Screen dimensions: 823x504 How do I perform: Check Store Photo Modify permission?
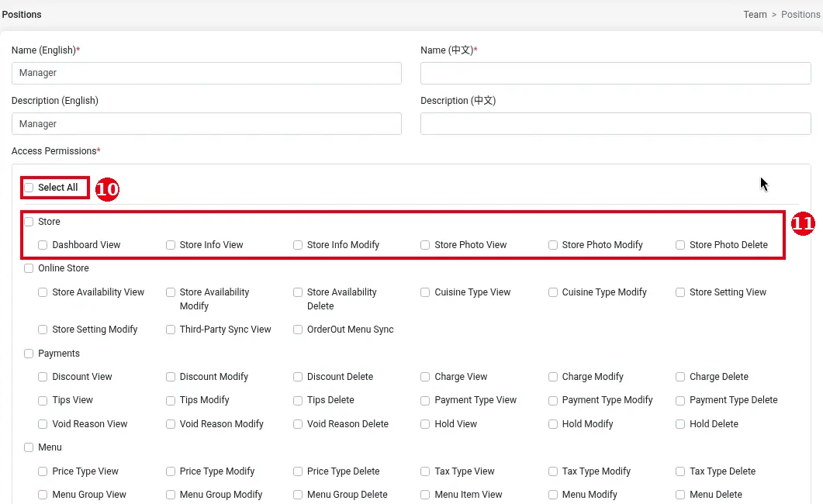pyautogui.click(x=553, y=245)
